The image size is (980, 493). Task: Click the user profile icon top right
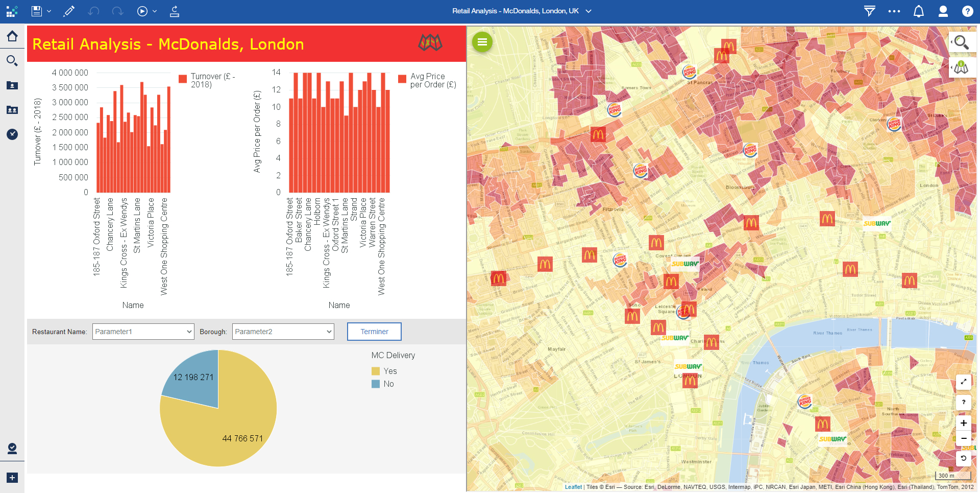point(943,11)
